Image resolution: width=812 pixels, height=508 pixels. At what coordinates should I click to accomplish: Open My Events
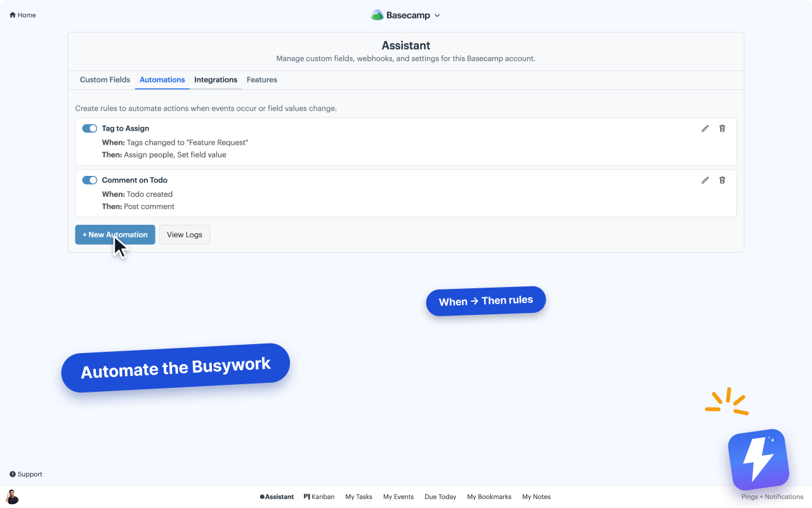[x=398, y=497]
